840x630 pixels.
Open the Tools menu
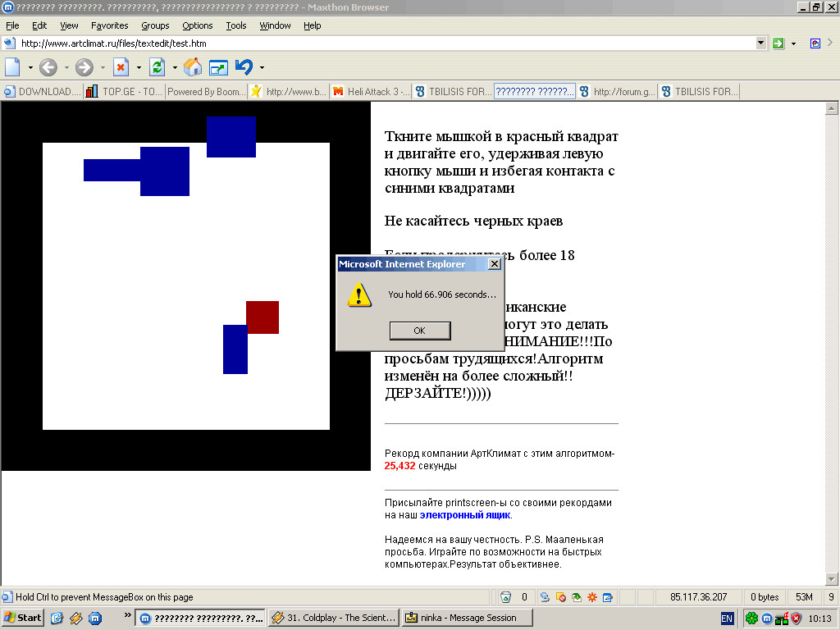click(x=235, y=25)
